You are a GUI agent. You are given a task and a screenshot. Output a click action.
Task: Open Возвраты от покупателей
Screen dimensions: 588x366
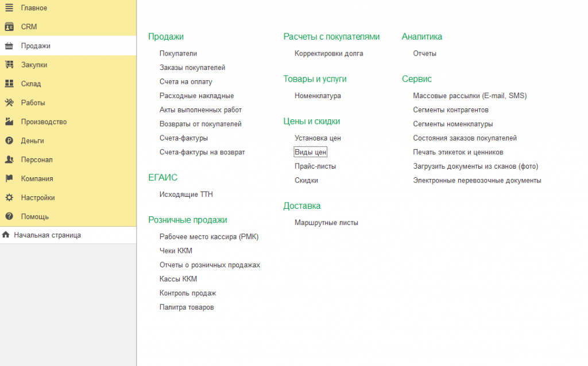[200, 124]
